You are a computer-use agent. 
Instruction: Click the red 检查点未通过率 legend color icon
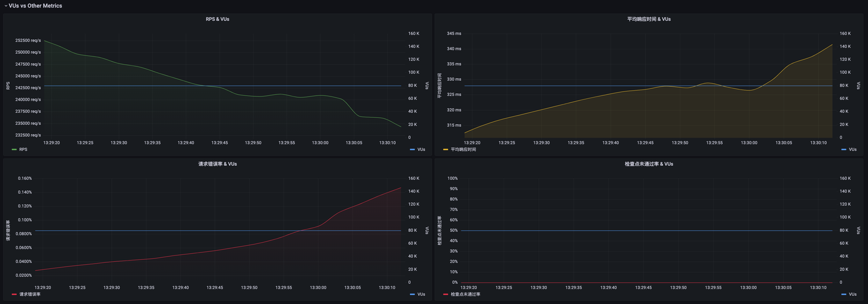(446, 294)
